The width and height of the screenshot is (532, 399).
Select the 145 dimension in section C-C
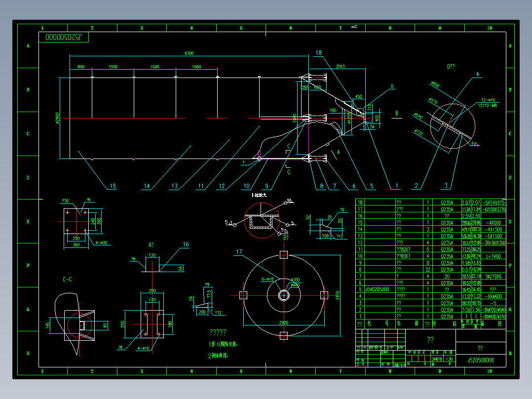(47, 325)
